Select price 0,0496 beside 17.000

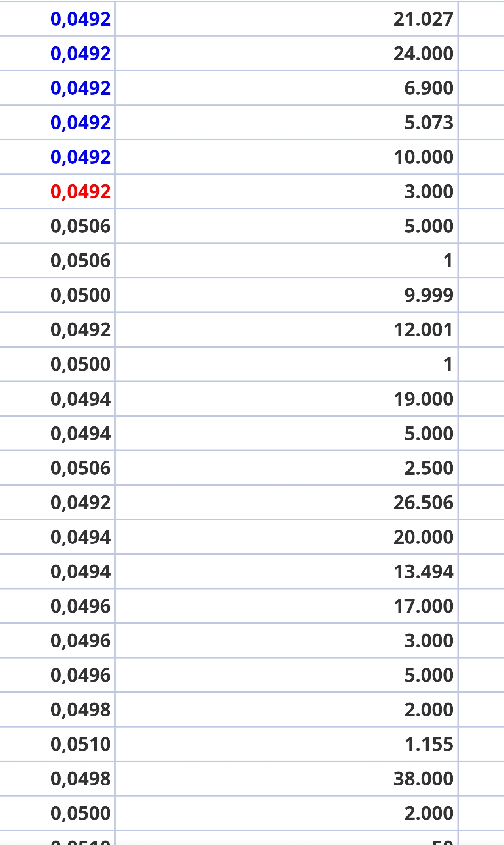coord(80,606)
